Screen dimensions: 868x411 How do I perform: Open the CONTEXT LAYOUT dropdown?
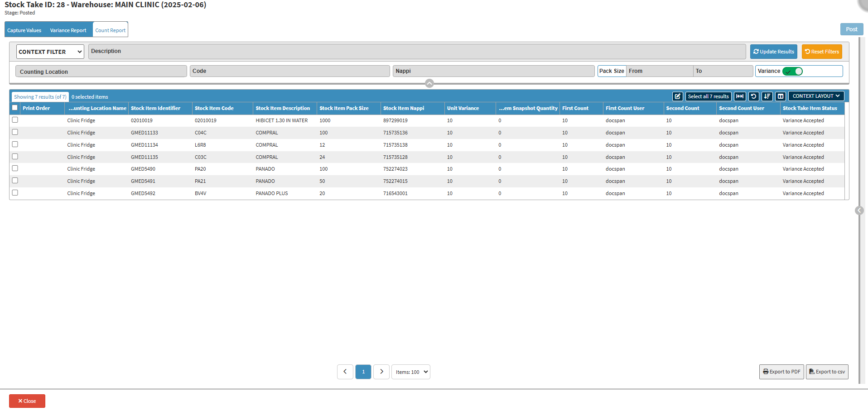pyautogui.click(x=816, y=96)
